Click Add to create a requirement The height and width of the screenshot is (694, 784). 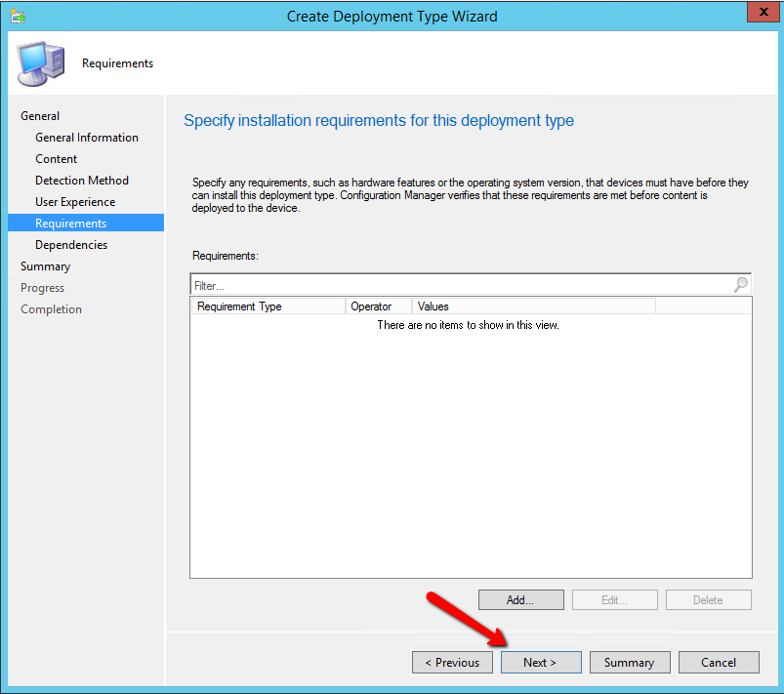click(520, 600)
